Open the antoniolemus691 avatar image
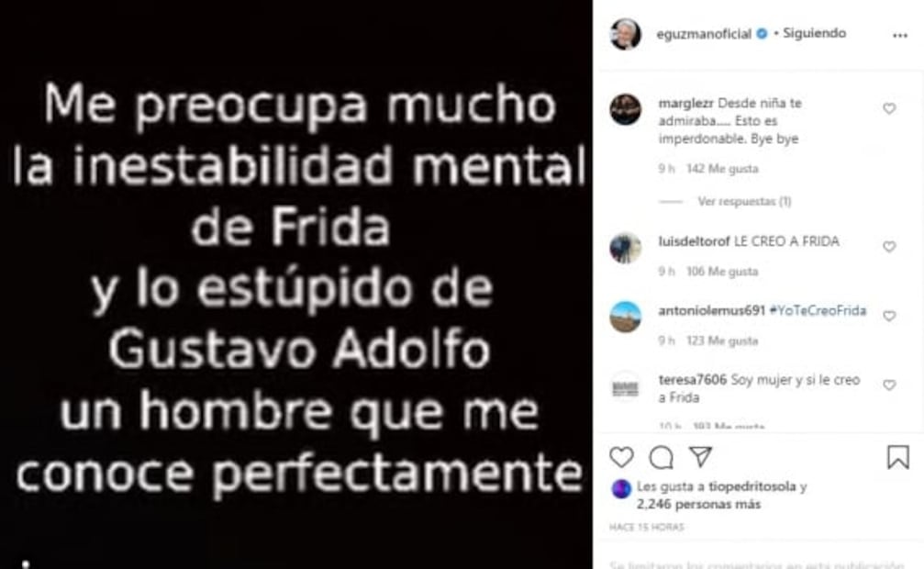The height and width of the screenshot is (569, 924). [x=625, y=317]
